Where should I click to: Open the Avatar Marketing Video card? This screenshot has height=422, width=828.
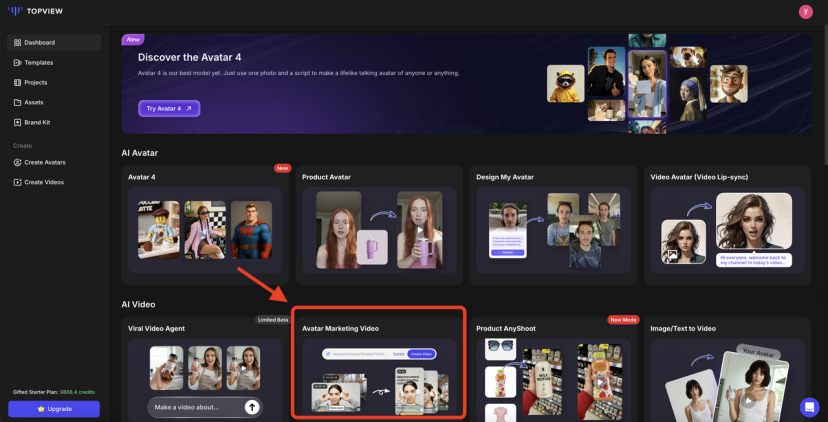pyautogui.click(x=379, y=365)
